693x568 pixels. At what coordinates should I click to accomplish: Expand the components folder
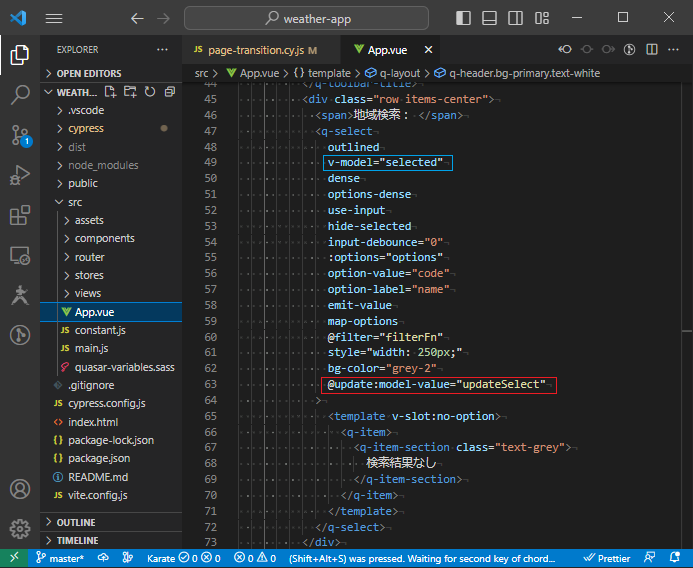click(x=110, y=239)
